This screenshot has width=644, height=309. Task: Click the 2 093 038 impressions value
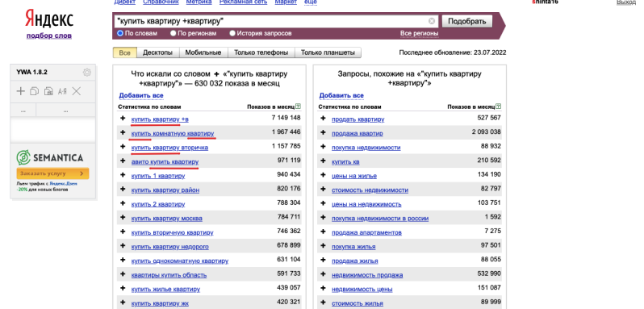click(487, 132)
